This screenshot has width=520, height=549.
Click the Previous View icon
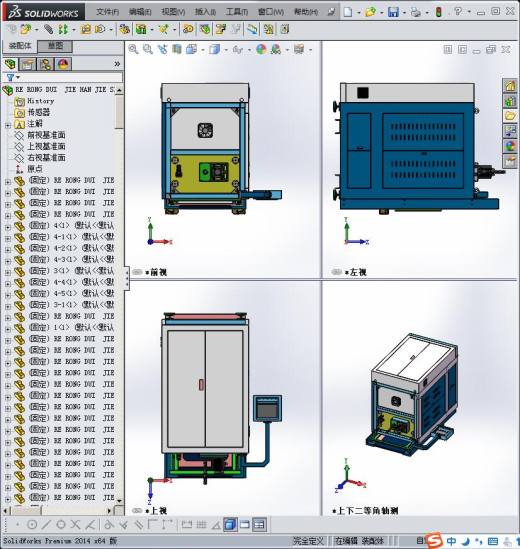pos(162,49)
